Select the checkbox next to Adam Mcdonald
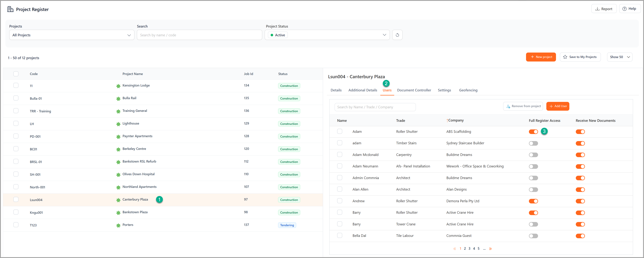The width and height of the screenshot is (644, 258). tap(340, 154)
